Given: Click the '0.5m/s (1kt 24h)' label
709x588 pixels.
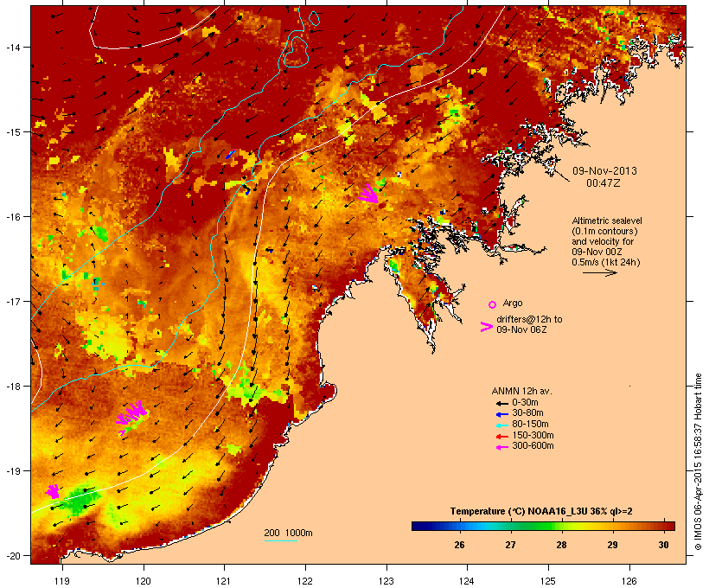Looking at the screenshot, I should pyautogui.click(x=606, y=262).
